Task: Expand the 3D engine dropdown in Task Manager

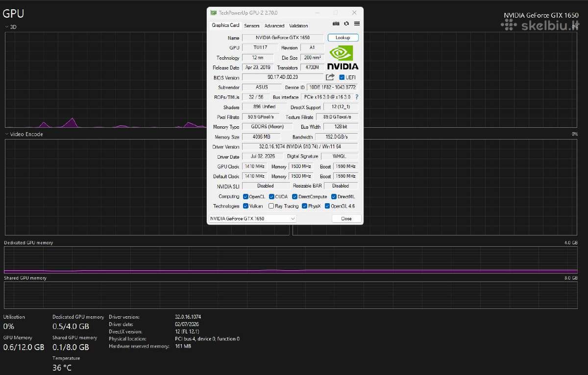Action: pos(7,27)
